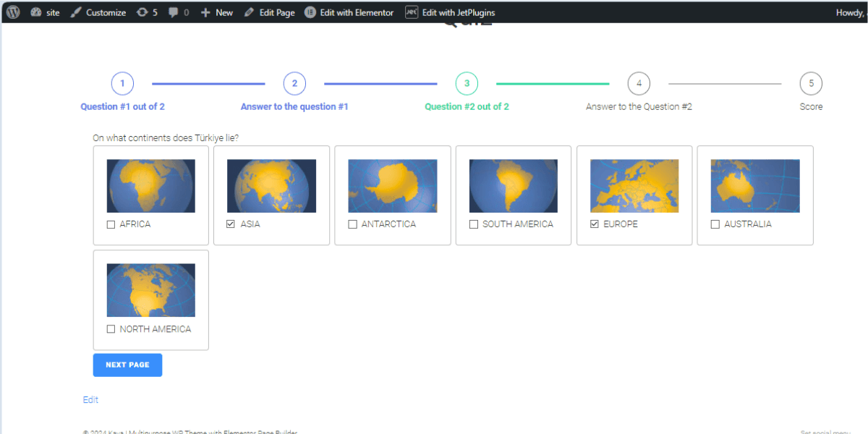
Task: Open the site home menu item
Action: [x=46, y=12]
